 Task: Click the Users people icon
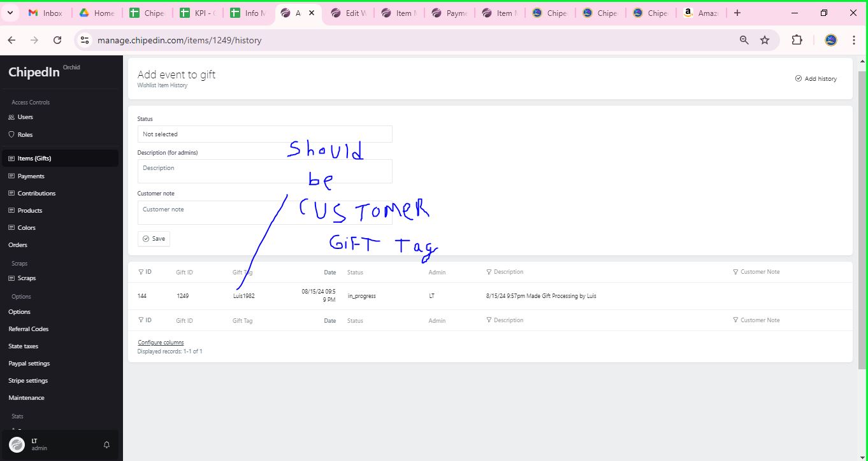pos(11,117)
